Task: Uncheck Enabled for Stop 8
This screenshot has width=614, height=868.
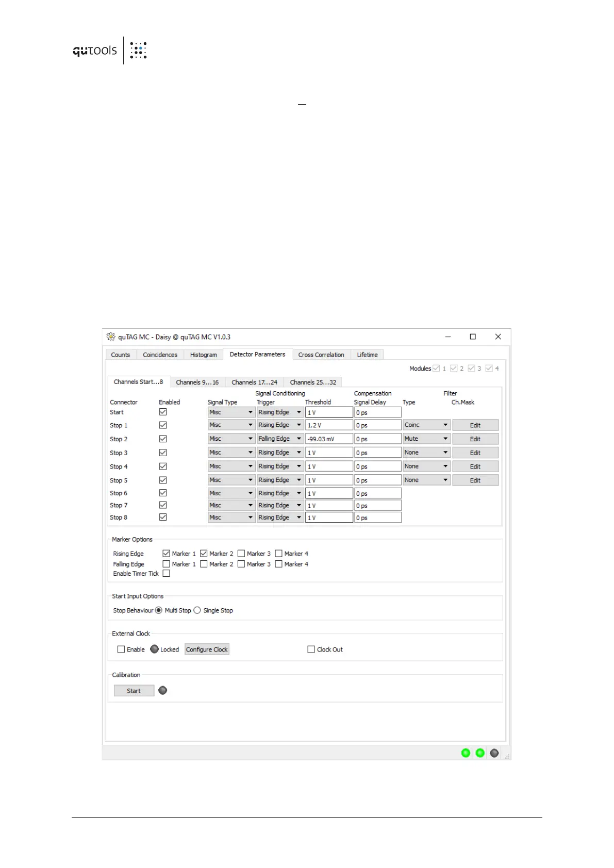Action: click(x=163, y=517)
